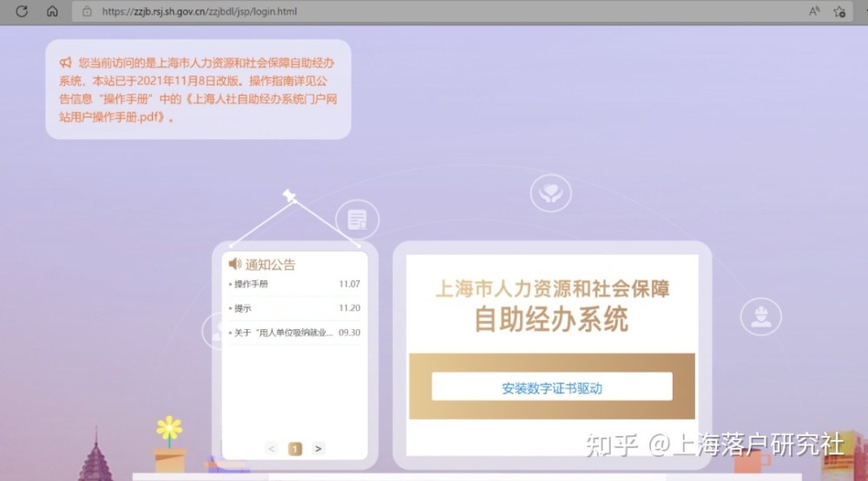
Task: Click the orange site revision notice text
Action: coord(198,89)
